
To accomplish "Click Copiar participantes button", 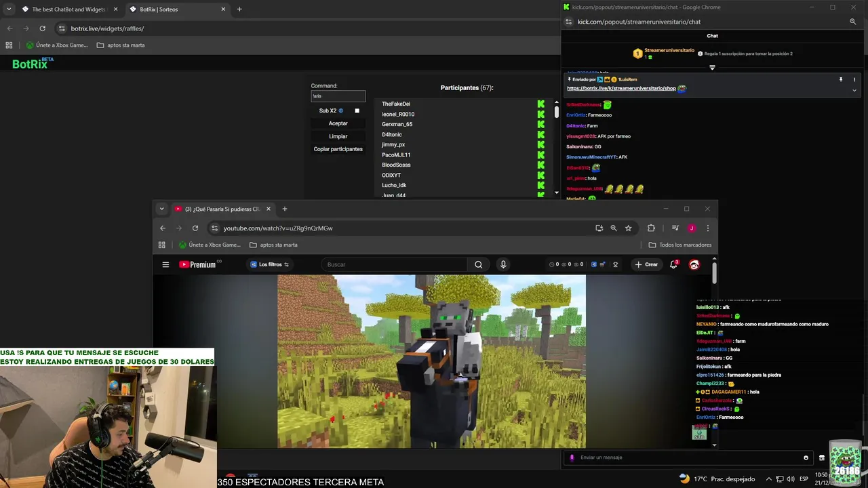I will coord(338,149).
